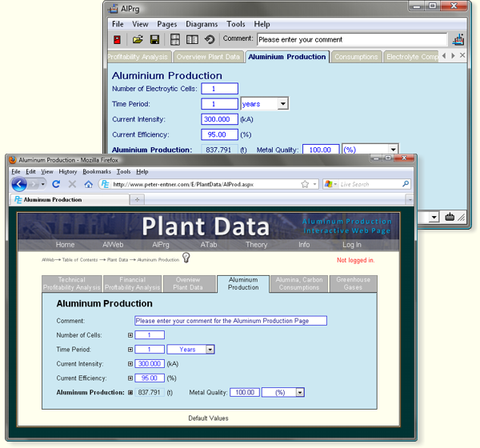This screenshot has height=448, width=480.
Task: Click the Theory navigation link
Action: [256, 245]
